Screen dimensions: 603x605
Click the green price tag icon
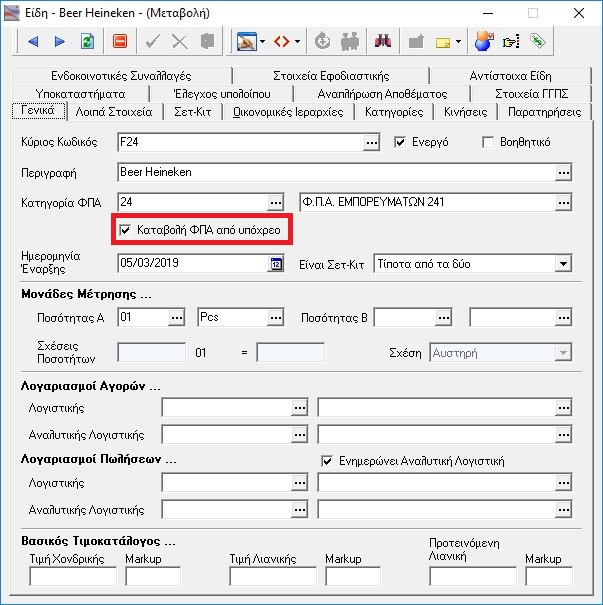[x=538, y=41]
